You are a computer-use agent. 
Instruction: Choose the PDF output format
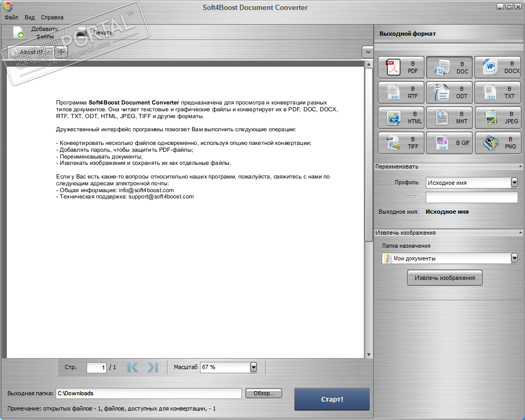(x=401, y=67)
